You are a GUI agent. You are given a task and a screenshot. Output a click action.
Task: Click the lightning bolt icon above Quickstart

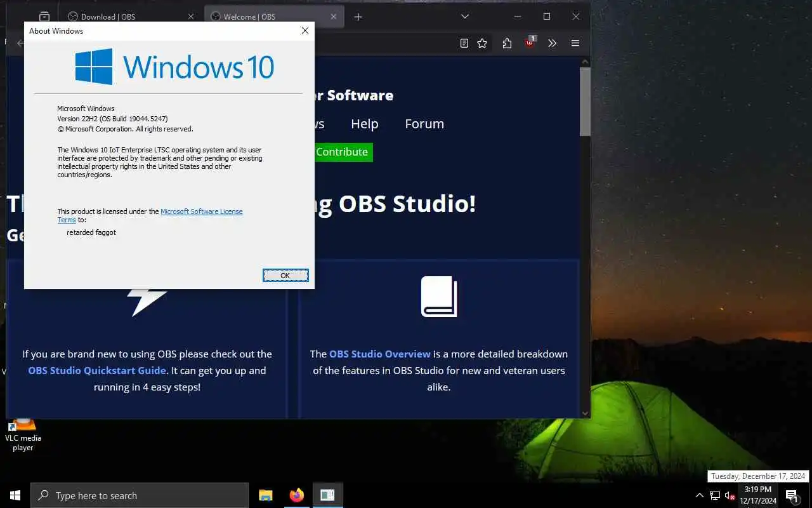click(147, 302)
